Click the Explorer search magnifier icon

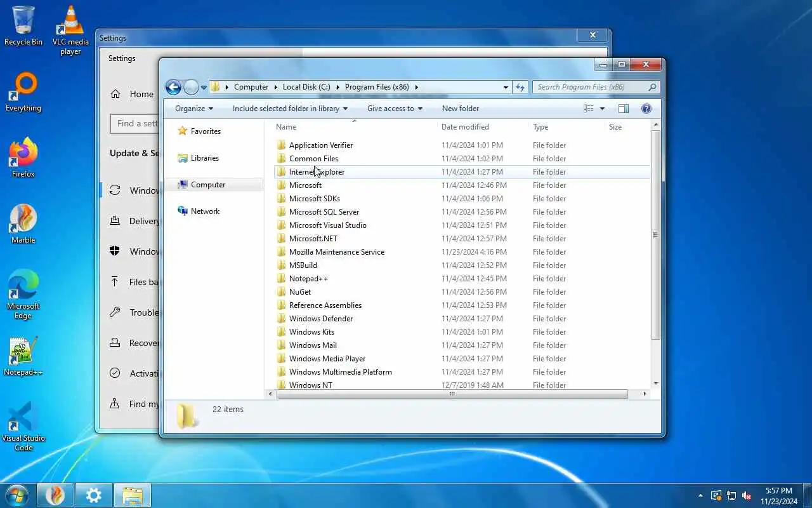click(652, 87)
